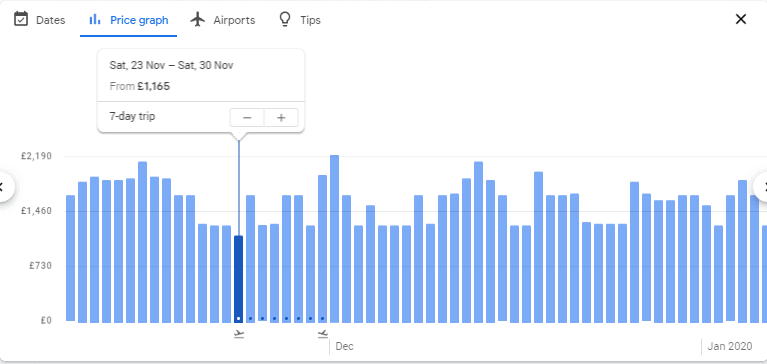767x364 pixels.
Task: Click the Tips lightbulb icon
Action: pyautogui.click(x=285, y=20)
